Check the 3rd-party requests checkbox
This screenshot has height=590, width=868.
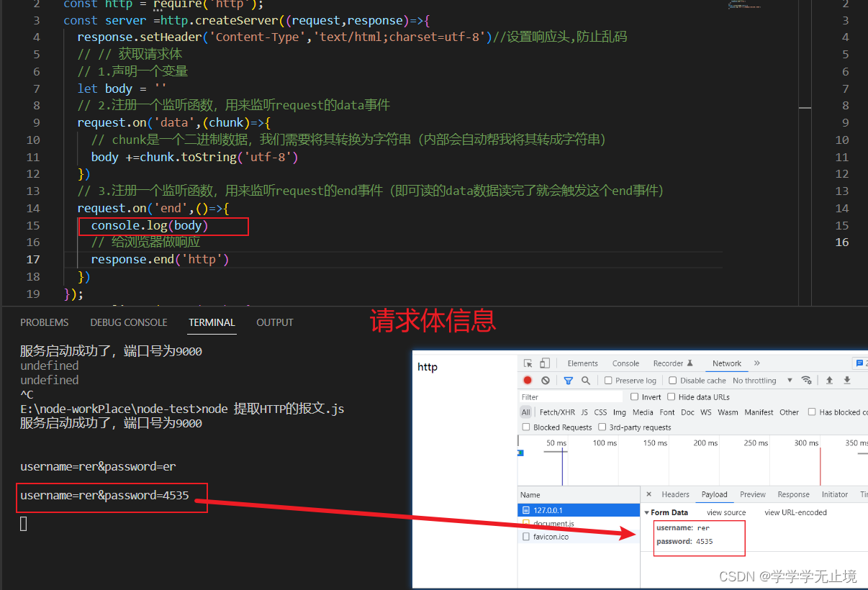pos(602,427)
